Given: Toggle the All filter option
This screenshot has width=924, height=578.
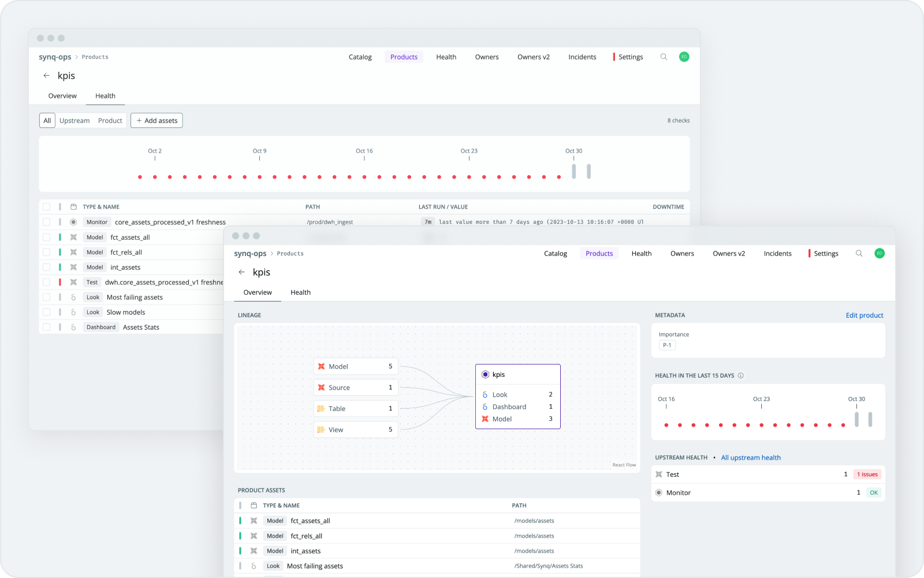Looking at the screenshot, I should 47,120.
